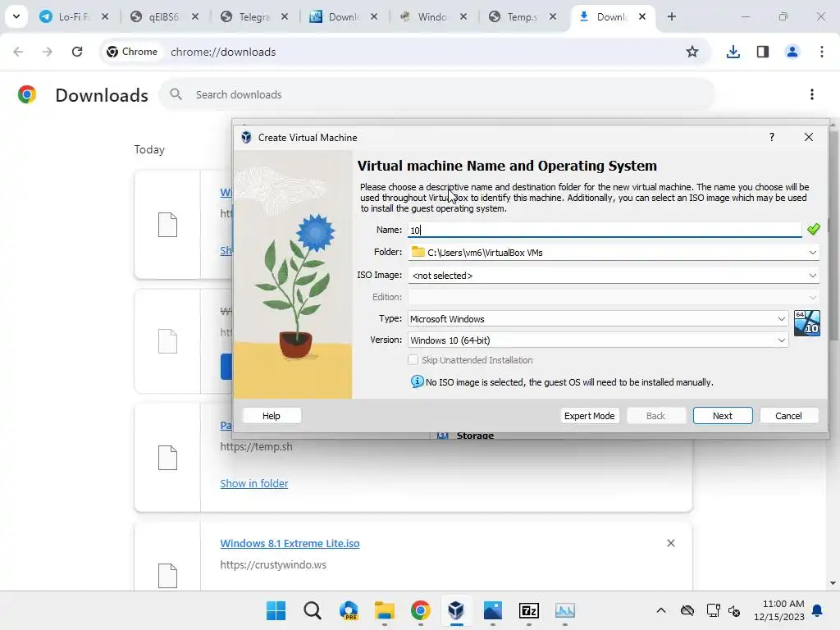The image size is (840, 630).
Task: Open the tab search chevron in Chrome
Action: click(16, 16)
